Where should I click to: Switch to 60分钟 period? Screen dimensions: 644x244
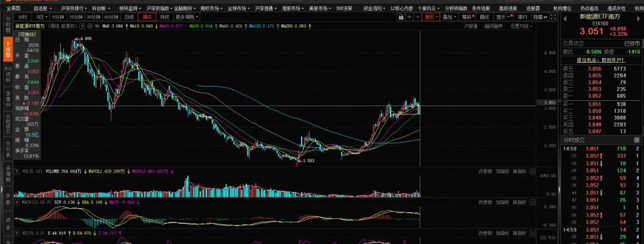click(111, 17)
